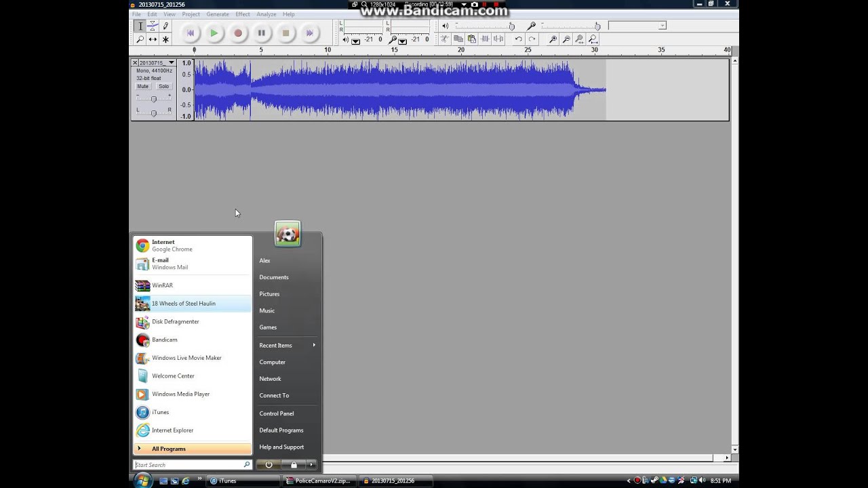Skip to start of track

pyautogui.click(x=191, y=33)
